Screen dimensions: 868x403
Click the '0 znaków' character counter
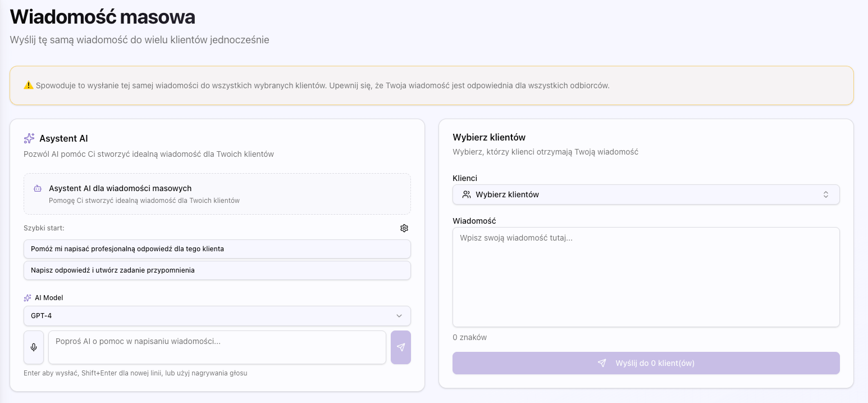469,338
